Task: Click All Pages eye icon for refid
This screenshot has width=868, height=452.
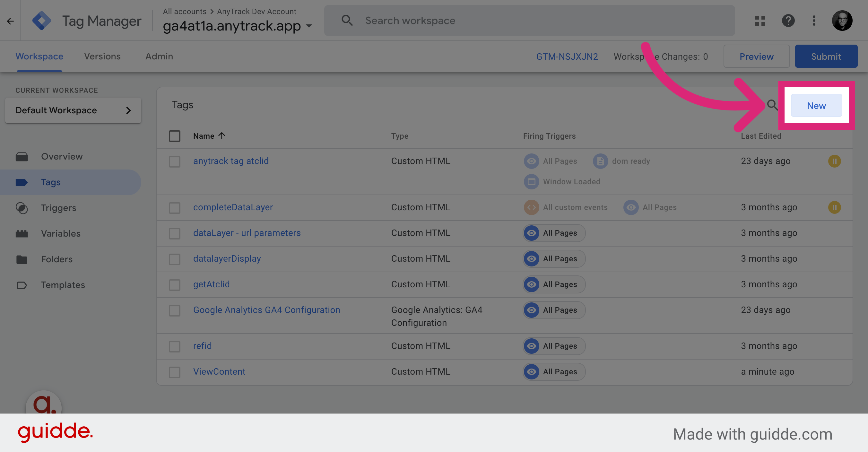Action: coord(531,346)
